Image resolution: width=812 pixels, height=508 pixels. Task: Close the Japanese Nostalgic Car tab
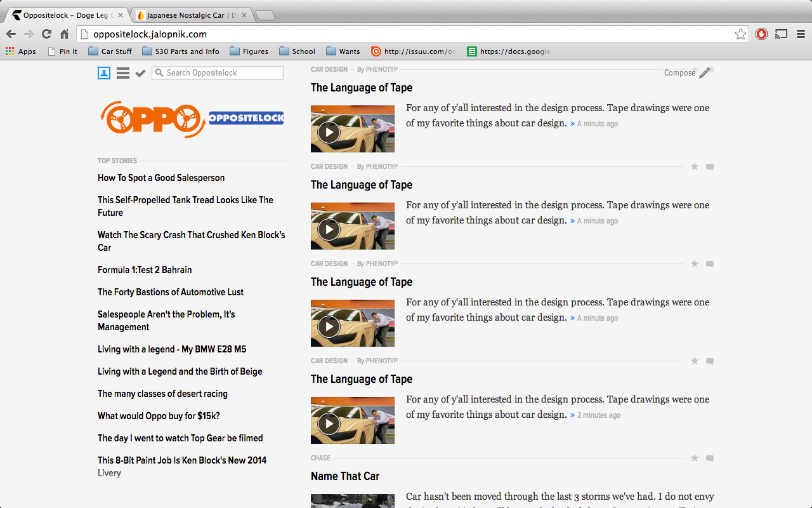click(244, 15)
